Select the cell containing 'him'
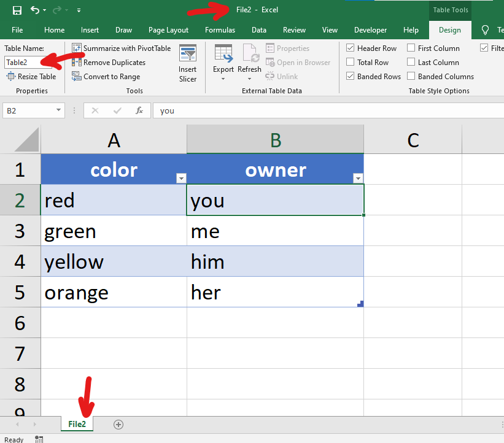This screenshot has width=504, height=443. [275, 261]
